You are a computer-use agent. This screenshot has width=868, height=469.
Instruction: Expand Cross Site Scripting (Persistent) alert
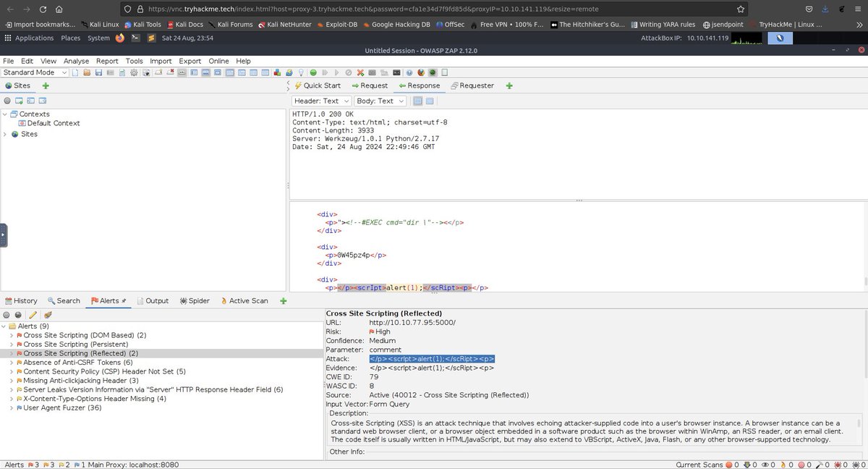coord(12,345)
